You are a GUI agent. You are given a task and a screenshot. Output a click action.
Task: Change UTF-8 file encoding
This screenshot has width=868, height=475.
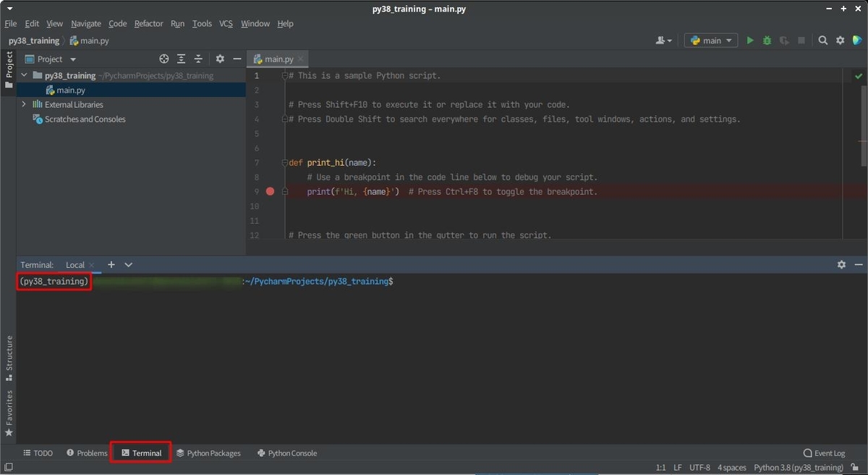coord(699,468)
